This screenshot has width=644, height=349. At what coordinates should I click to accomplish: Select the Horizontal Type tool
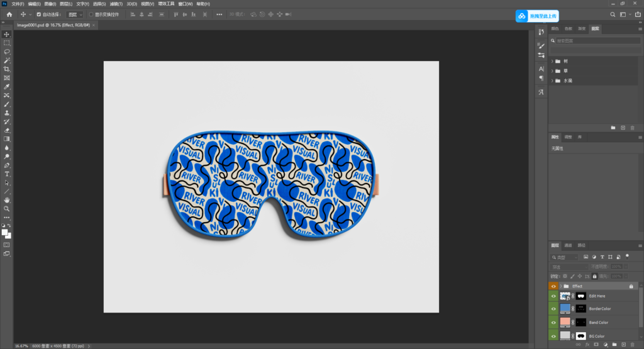6,174
